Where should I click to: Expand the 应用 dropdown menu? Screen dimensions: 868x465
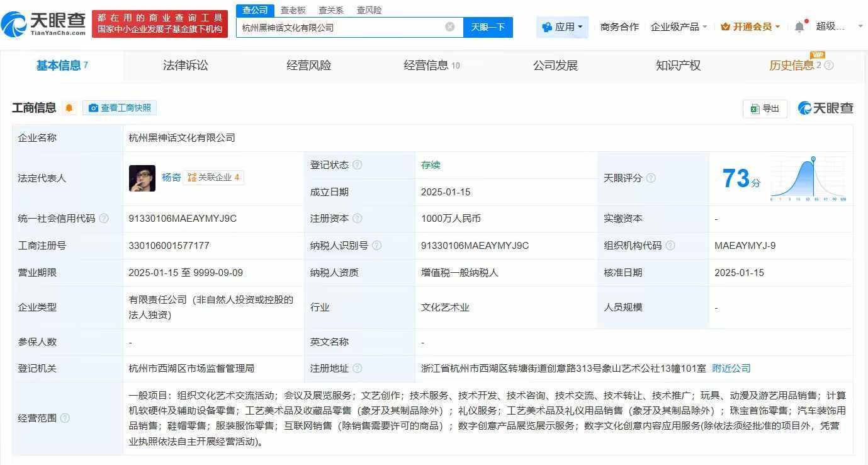tap(563, 27)
